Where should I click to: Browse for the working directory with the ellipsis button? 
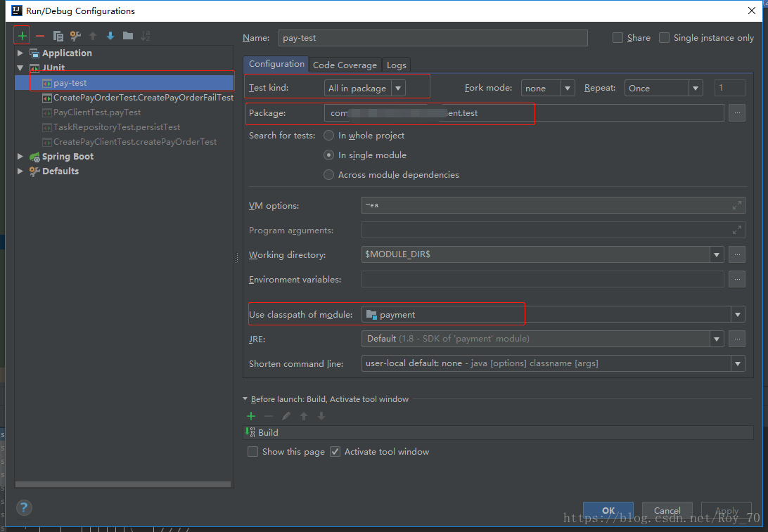(x=737, y=254)
